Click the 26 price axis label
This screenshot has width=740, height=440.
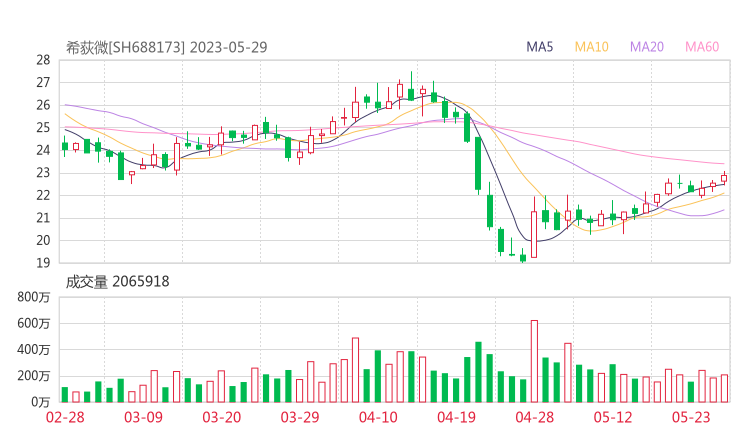point(43,105)
